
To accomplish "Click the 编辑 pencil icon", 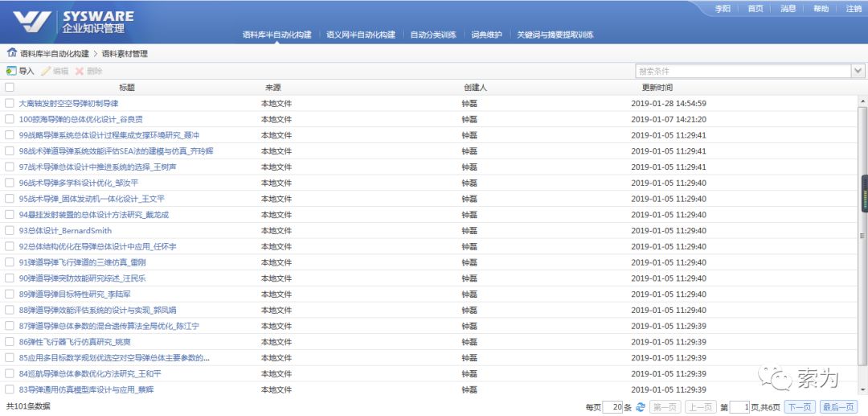I will tap(46, 71).
